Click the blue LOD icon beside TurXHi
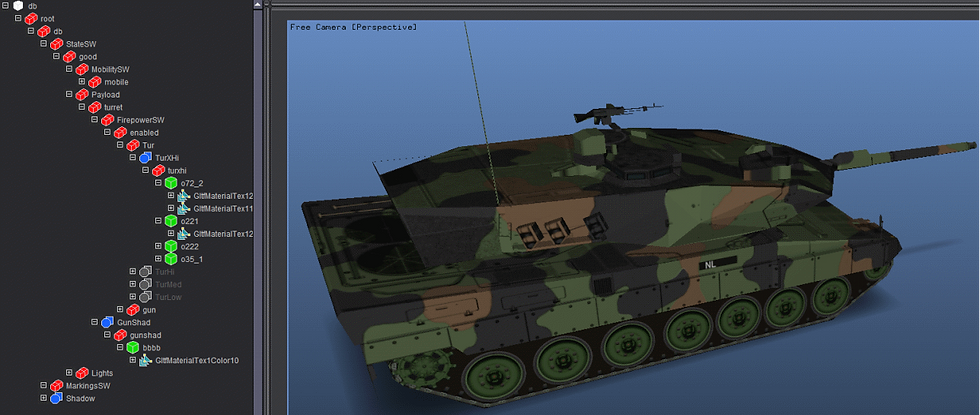The width and height of the screenshot is (980, 415). coord(145,158)
